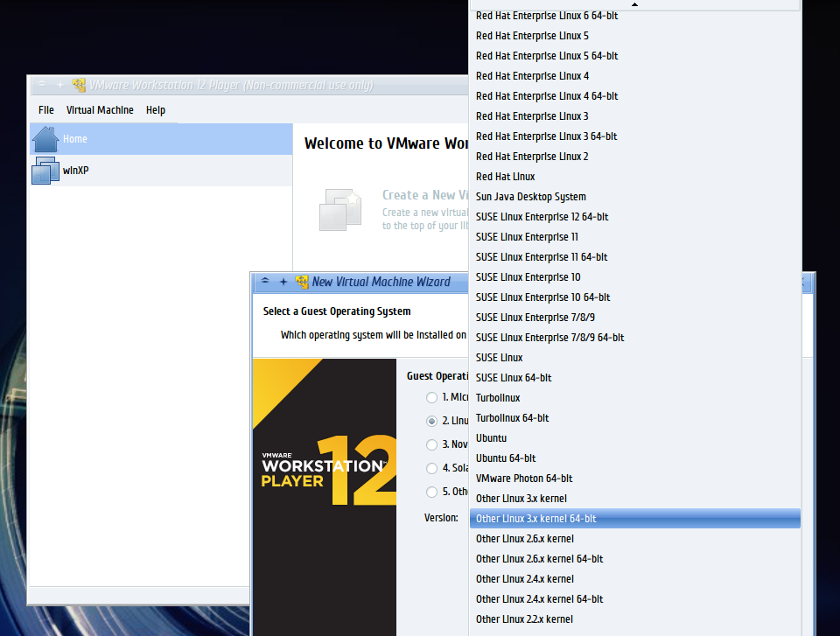Select the Microsoft Windows radio option

click(x=431, y=397)
